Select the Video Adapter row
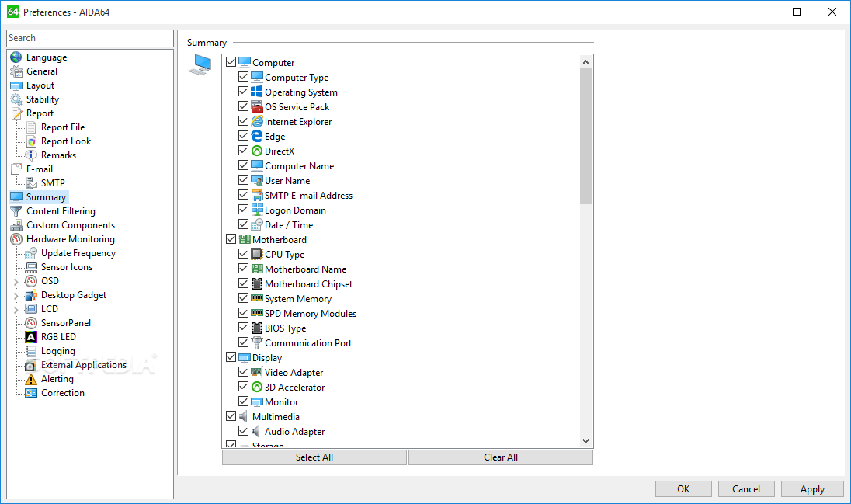Image resolution: width=851 pixels, height=504 pixels. coord(294,373)
